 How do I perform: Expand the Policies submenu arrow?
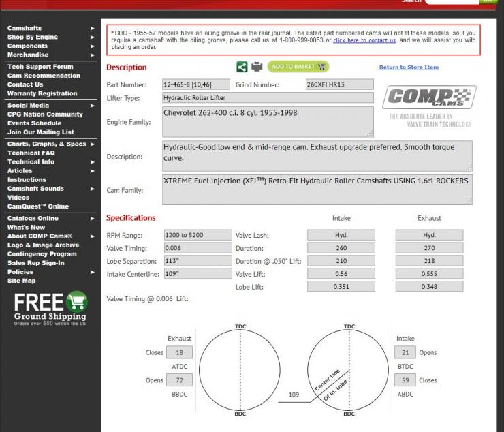(x=92, y=272)
